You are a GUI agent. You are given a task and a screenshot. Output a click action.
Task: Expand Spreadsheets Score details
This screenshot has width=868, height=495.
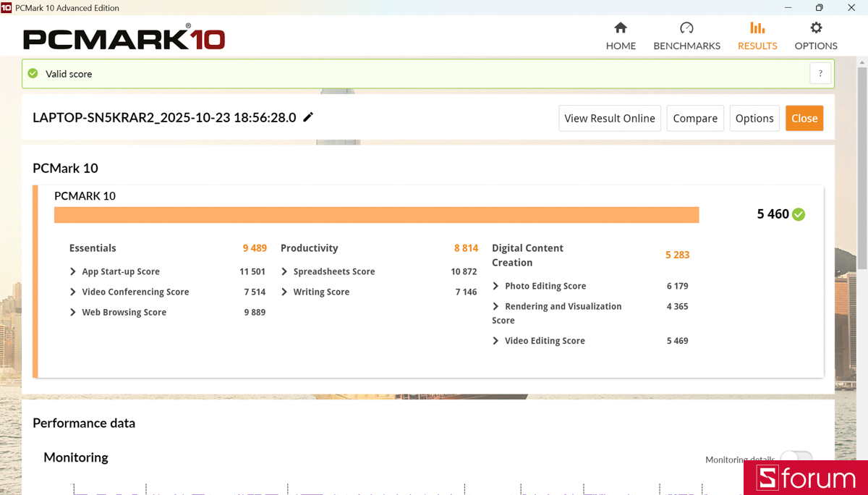284,271
